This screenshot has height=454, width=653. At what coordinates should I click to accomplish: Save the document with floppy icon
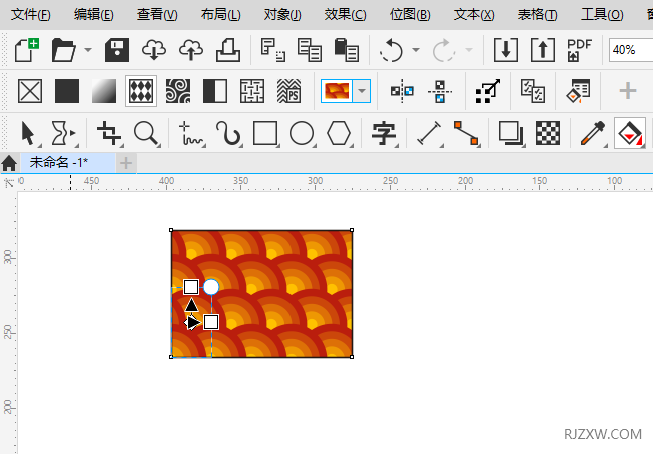[117, 50]
